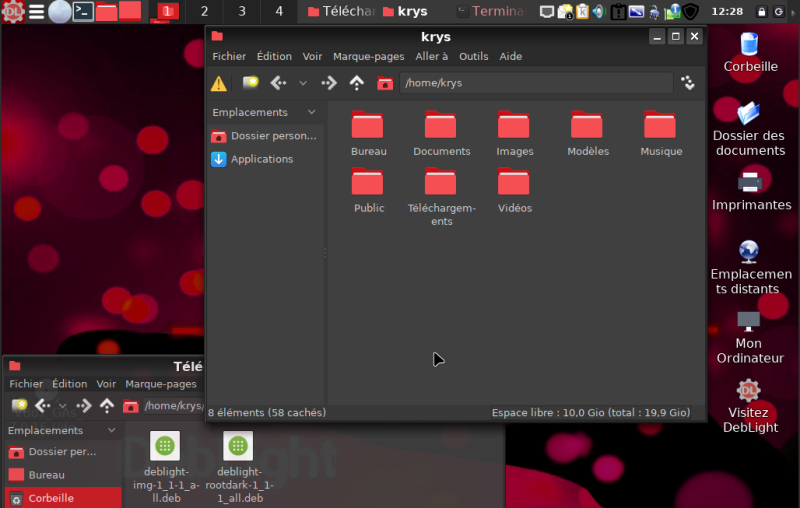The height and width of the screenshot is (508, 800).
Task: Launch terminal from top panel icon
Action: point(84,12)
